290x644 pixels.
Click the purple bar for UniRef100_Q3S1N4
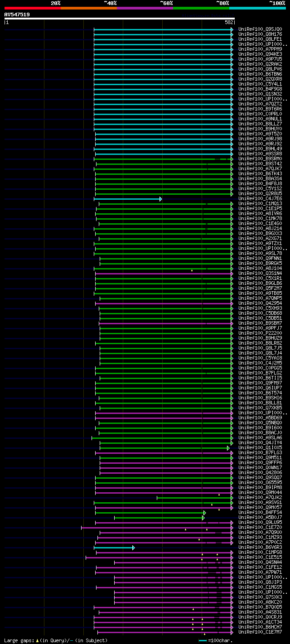click(x=164, y=273)
